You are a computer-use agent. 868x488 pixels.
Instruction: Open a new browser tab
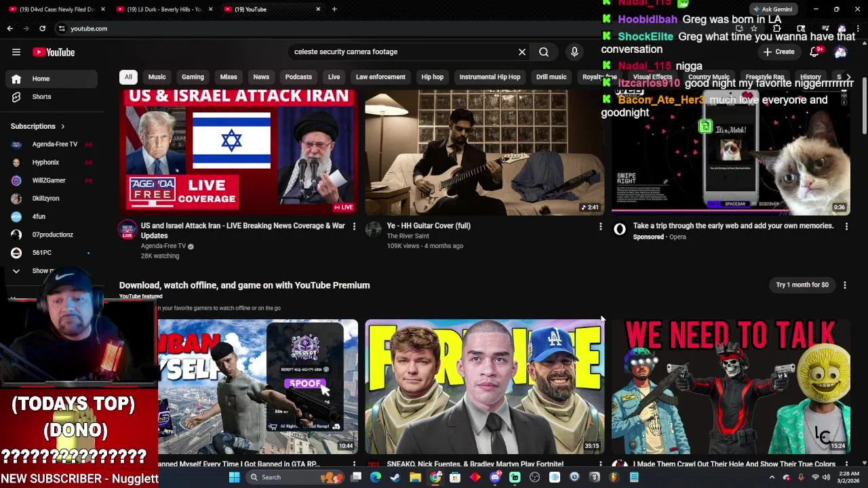point(334,9)
